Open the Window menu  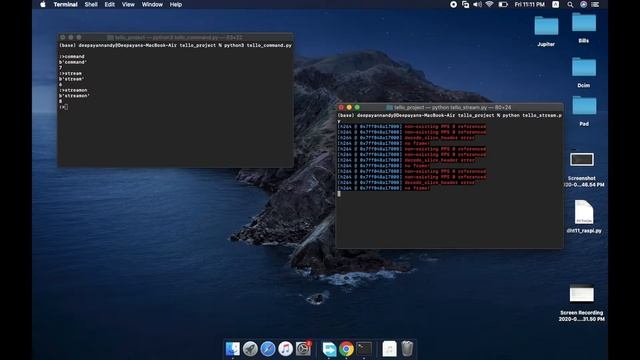click(x=152, y=4)
